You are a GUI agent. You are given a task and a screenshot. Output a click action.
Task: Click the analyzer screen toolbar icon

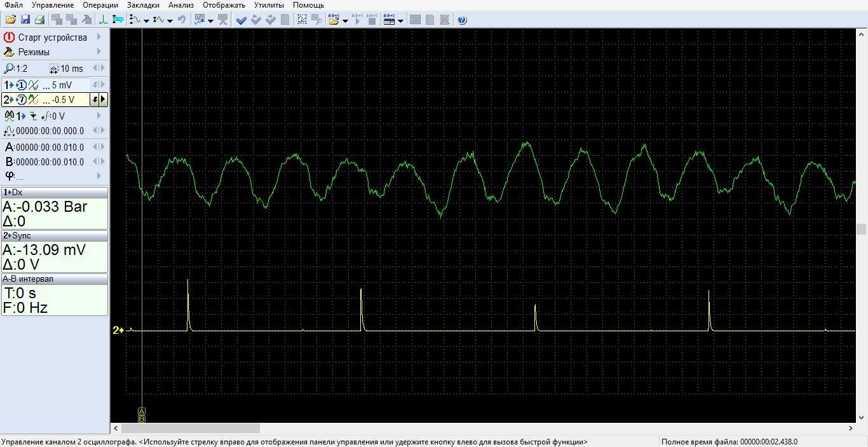(x=200, y=20)
